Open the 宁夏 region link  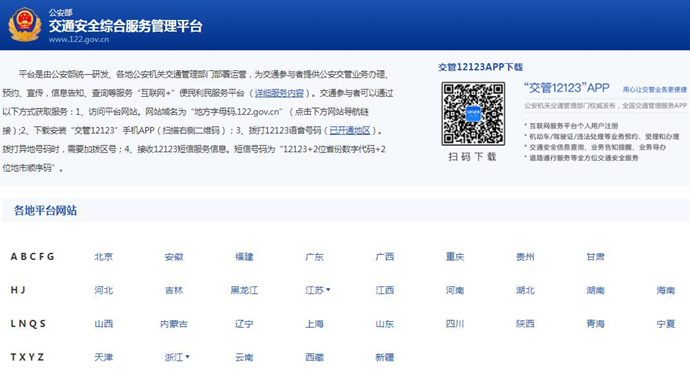(665, 324)
